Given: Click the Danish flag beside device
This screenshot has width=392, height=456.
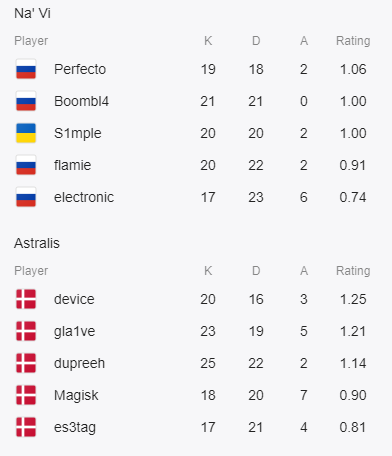Looking at the screenshot, I should coord(26,299).
